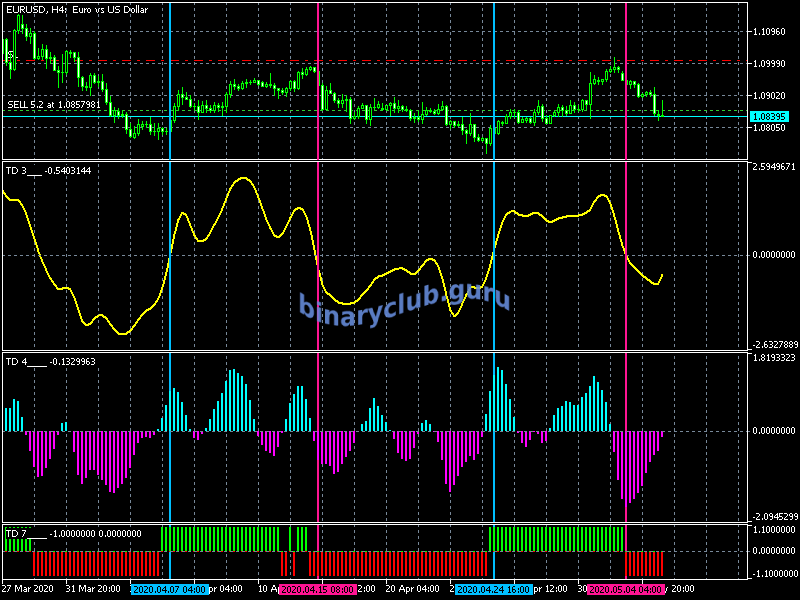Image resolution: width=800 pixels, height=600 pixels.
Task: Select the SELL 5.2 order label
Action: (54, 104)
